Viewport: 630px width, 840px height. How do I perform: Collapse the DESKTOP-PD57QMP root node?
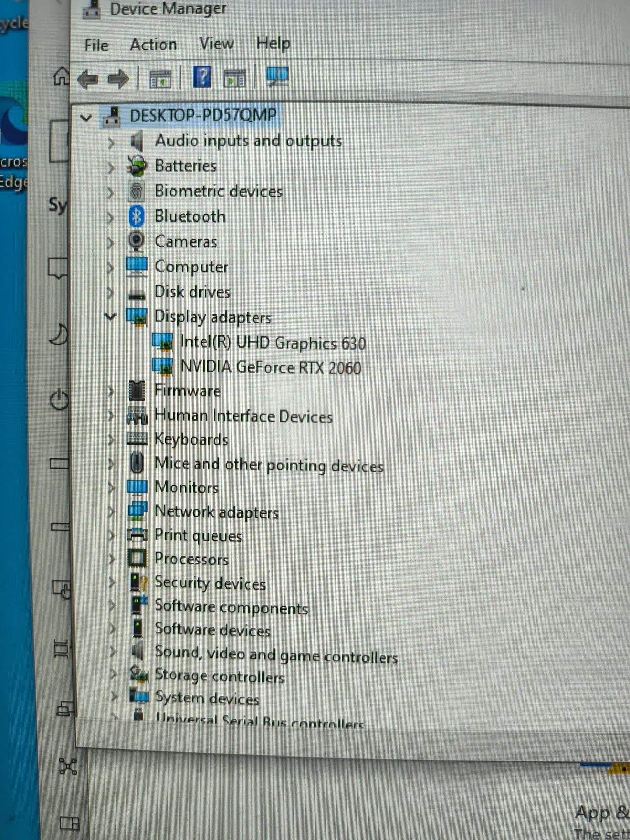(x=86, y=118)
